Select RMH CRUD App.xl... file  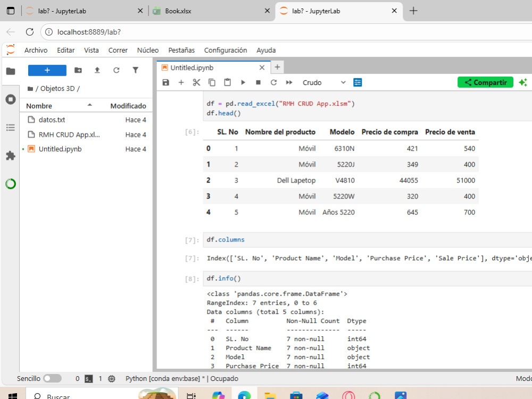tap(86, 135)
